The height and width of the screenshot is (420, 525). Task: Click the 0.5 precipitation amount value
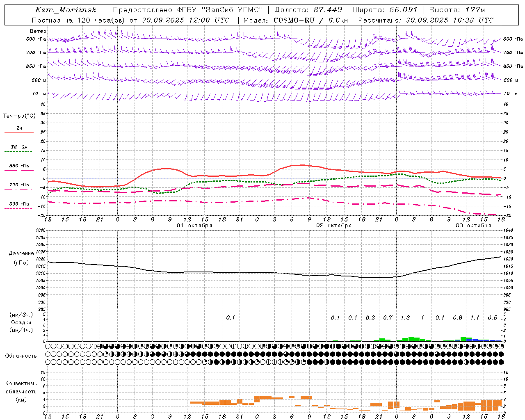tap(492, 317)
